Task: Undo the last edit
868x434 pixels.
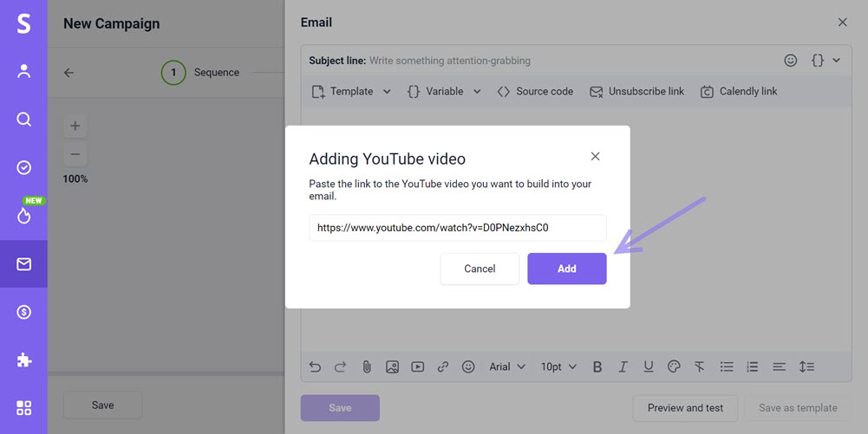Action: tap(315, 366)
